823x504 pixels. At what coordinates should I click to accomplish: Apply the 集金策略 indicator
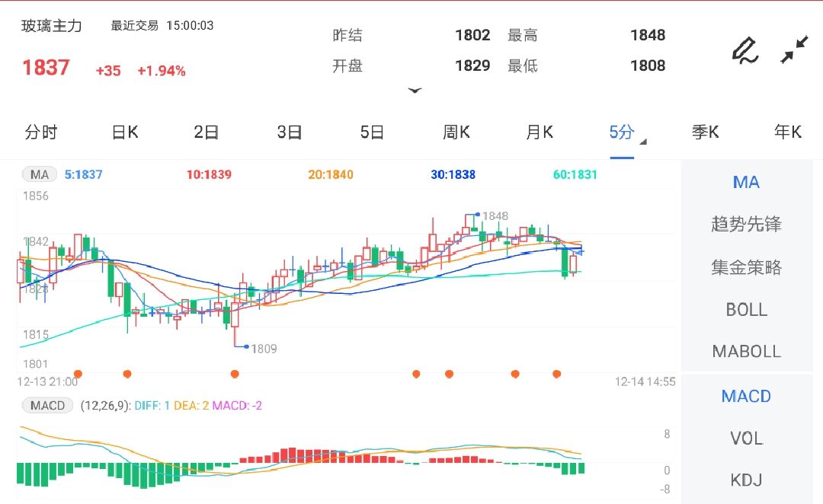click(745, 266)
